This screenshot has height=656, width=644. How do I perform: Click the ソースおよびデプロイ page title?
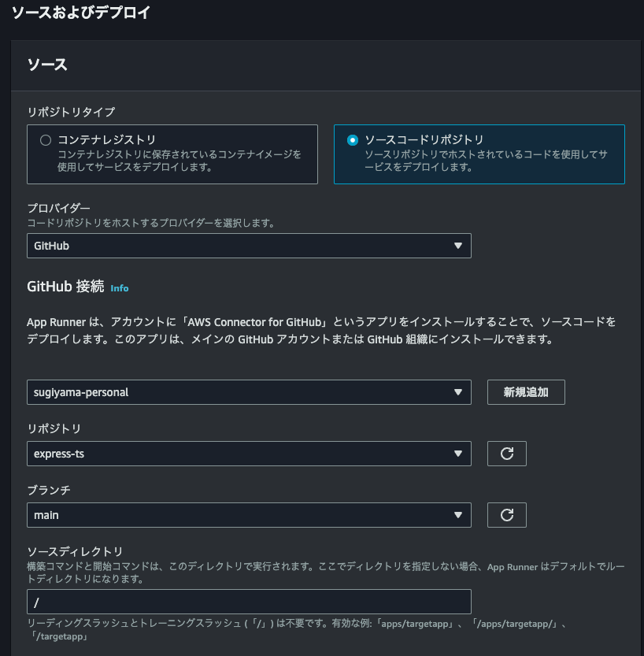pyautogui.click(x=80, y=13)
